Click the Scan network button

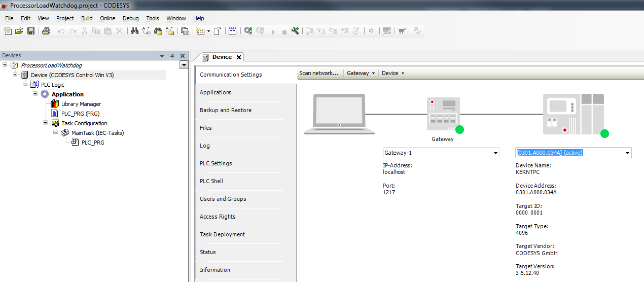coord(318,73)
